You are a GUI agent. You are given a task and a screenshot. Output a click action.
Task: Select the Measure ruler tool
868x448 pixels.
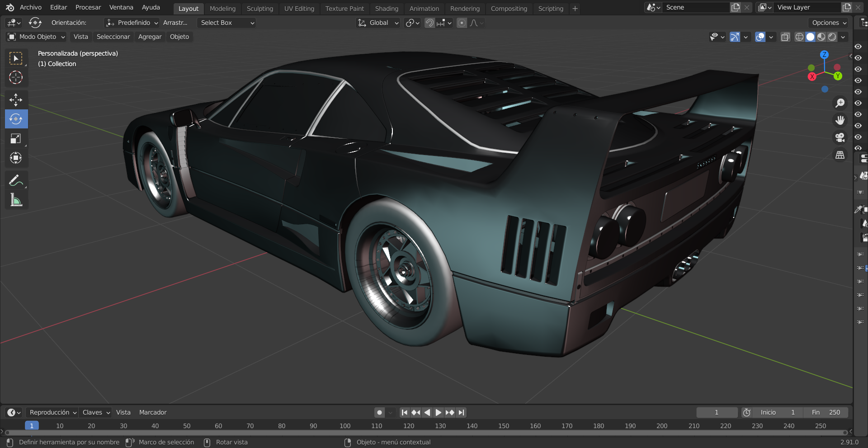(16, 200)
